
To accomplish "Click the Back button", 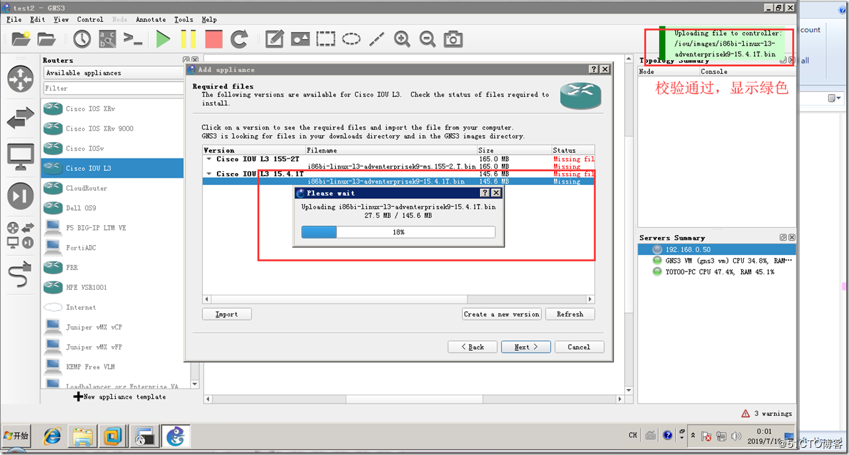I will [x=473, y=347].
